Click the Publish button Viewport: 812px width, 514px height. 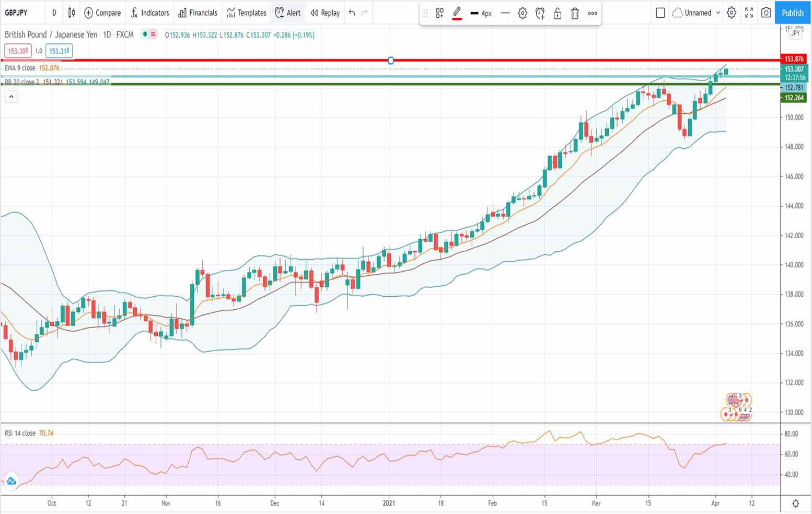[x=792, y=13]
